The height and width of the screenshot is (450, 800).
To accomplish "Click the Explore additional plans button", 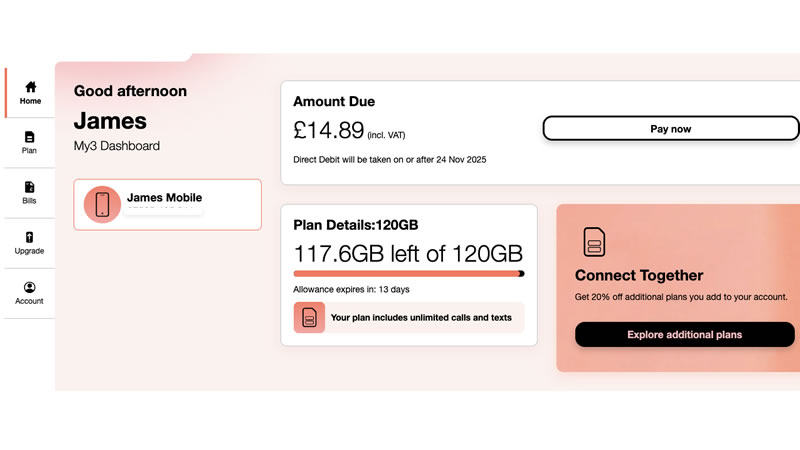I will click(684, 335).
